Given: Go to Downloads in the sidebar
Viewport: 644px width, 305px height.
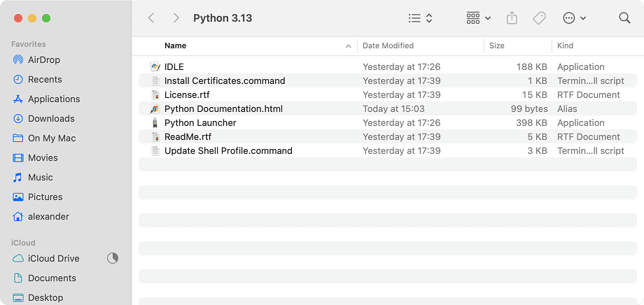Looking at the screenshot, I should click(51, 119).
